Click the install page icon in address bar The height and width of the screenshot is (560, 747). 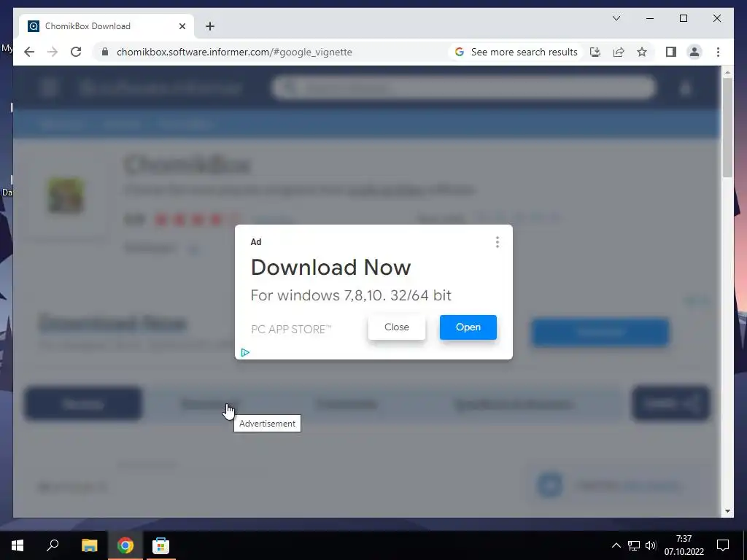[595, 52]
